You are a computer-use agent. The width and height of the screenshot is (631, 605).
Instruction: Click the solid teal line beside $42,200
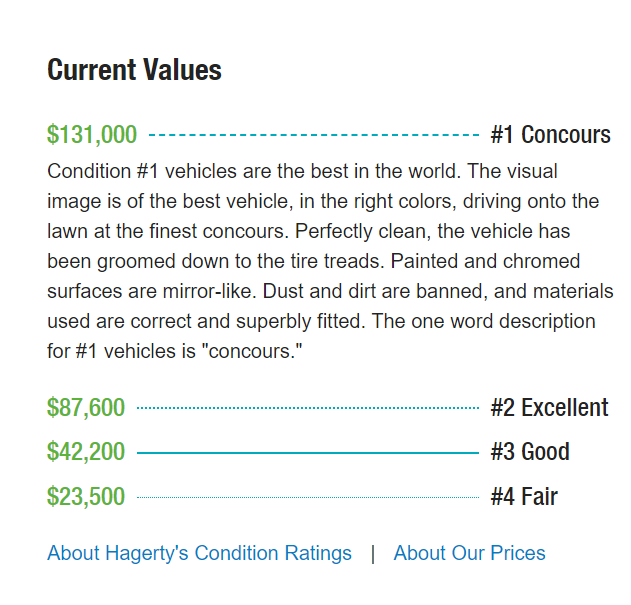[307, 453]
